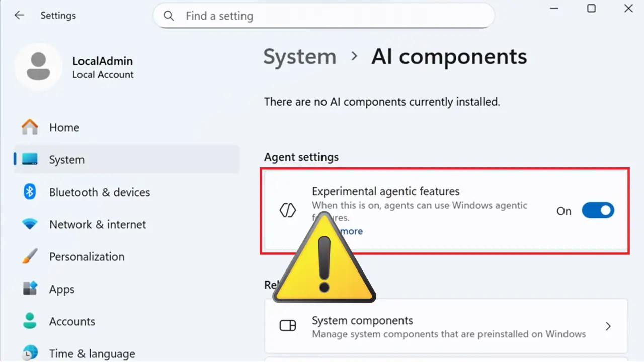Click the Personalization paintbrush icon

coord(30,256)
